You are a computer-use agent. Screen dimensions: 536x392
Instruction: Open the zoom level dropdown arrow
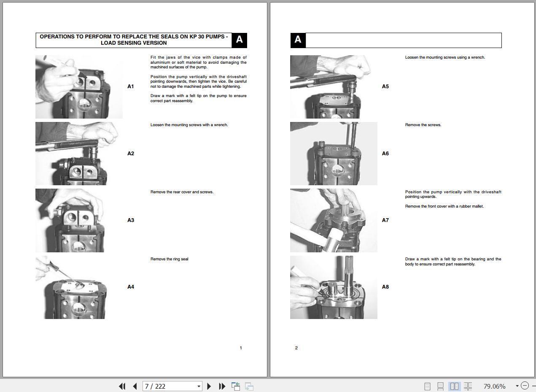(517, 386)
